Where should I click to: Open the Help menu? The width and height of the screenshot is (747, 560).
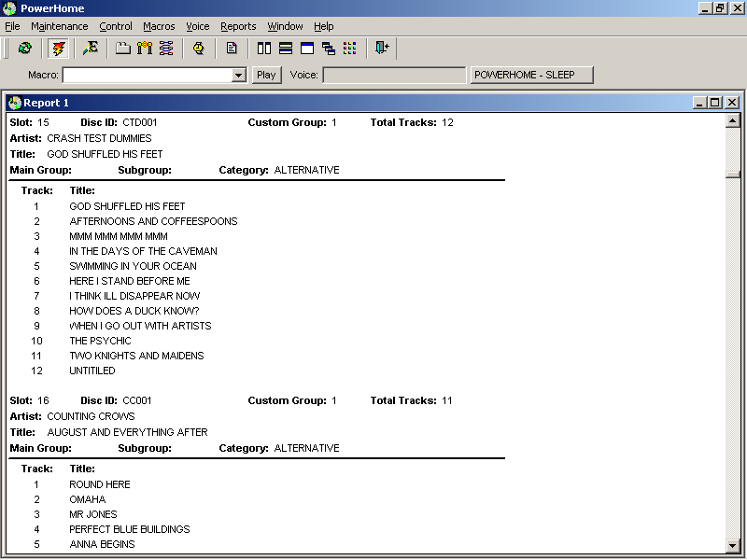(323, 26)
